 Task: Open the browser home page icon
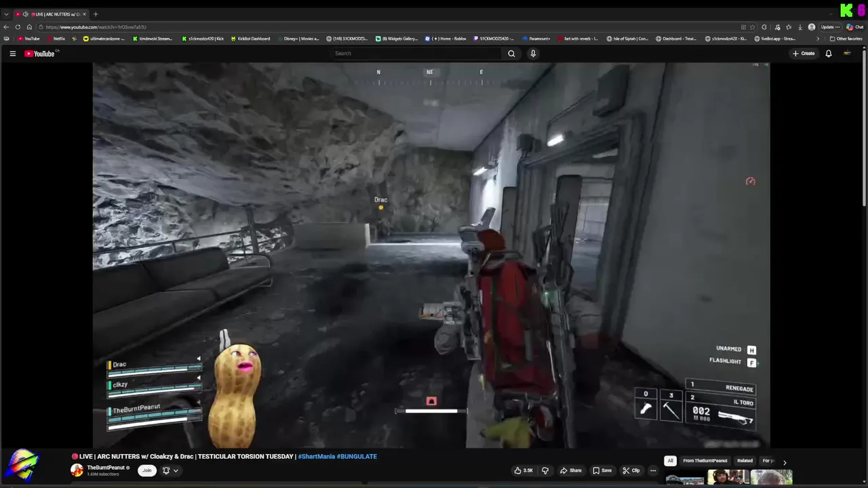[29, 27]
